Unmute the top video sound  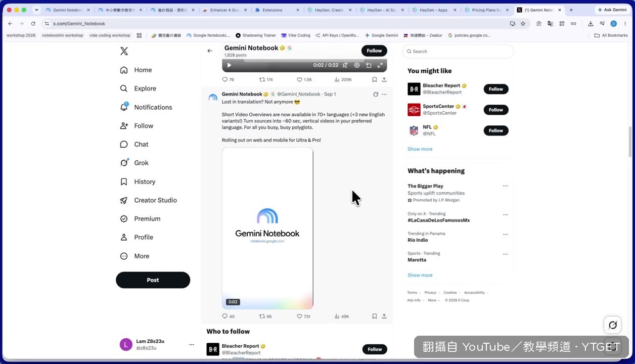pos(345,65)
